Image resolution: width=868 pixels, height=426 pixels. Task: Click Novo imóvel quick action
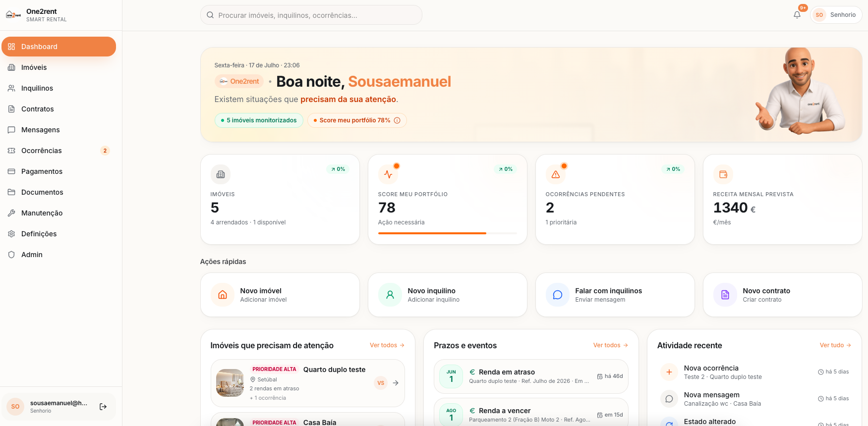280,295
